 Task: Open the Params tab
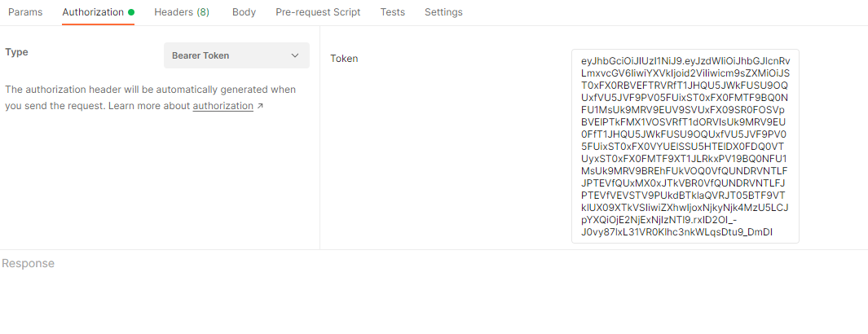(25, 12)
